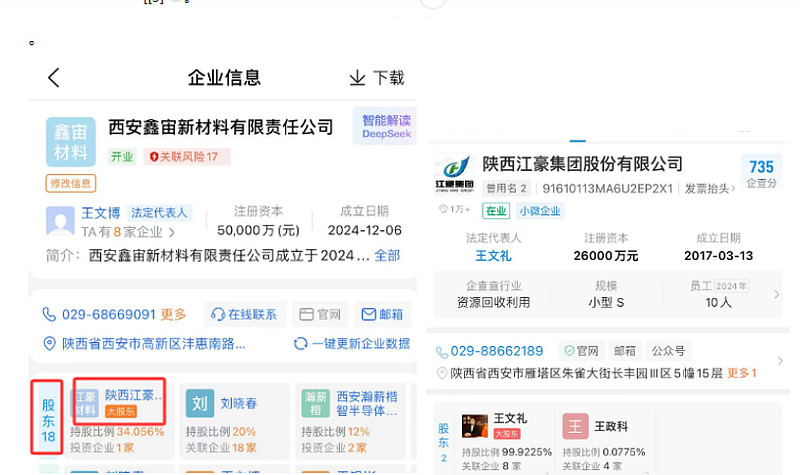
Task: Tap 刘 avatar for 刘晓春
Action: 199,404
